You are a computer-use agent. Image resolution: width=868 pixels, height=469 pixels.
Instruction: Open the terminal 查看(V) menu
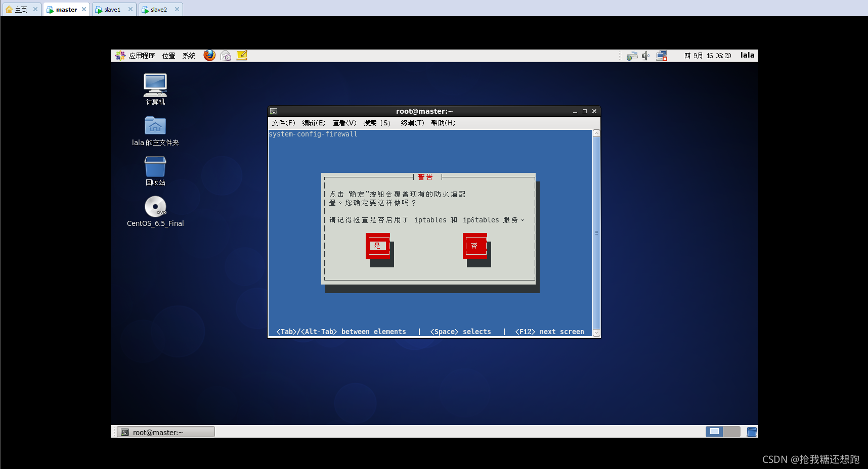coord(344,123)
